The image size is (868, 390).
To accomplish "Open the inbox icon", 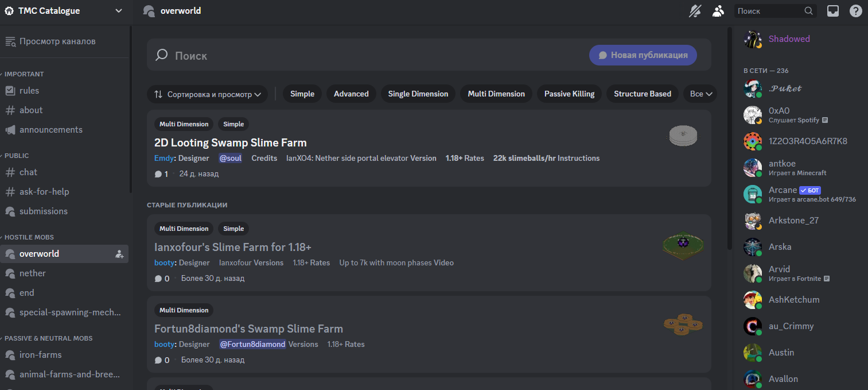I will [833, 11].
